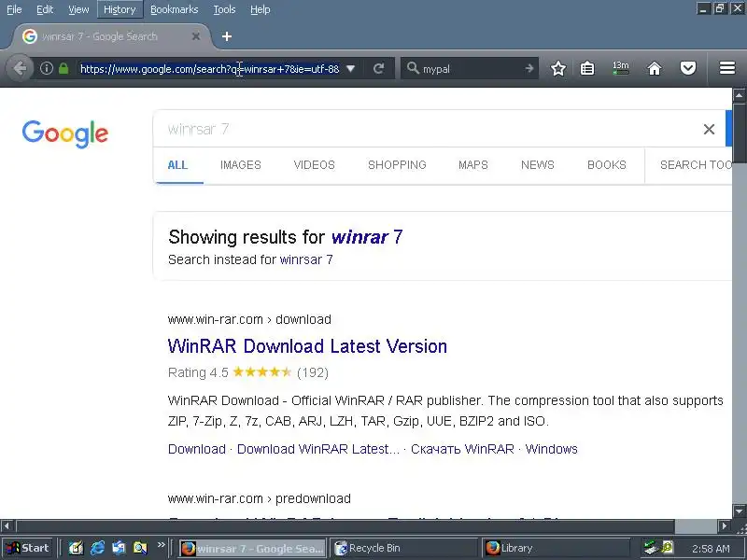The width and height of the screenshot is (747, 560).
Task: Click the Google logo
Action: pyautogui.click(x=65, y=133)
